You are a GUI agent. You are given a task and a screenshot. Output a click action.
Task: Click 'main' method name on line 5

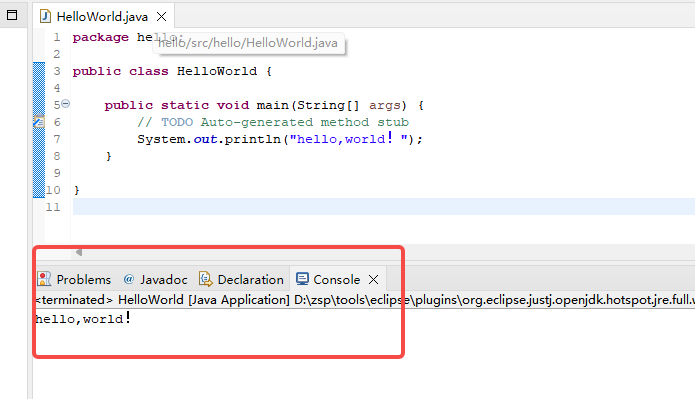point(273,105)
